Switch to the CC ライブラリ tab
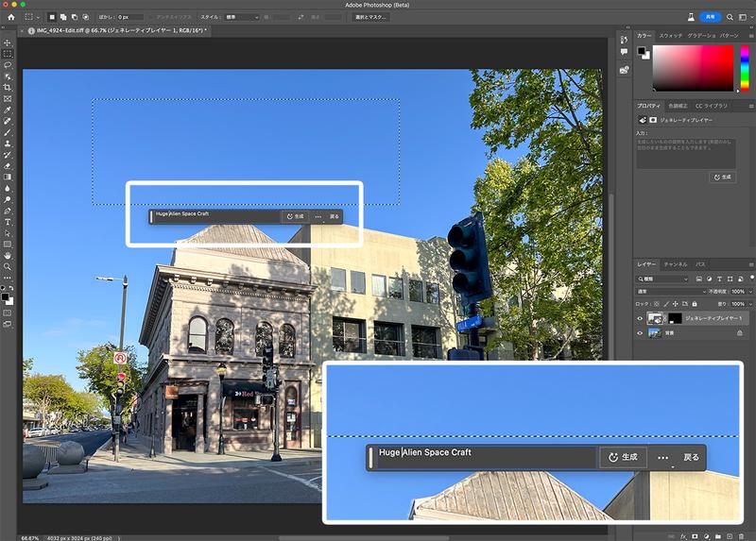Screen dimensions: 756x541 pyautogui.click(x=712, y=106)
